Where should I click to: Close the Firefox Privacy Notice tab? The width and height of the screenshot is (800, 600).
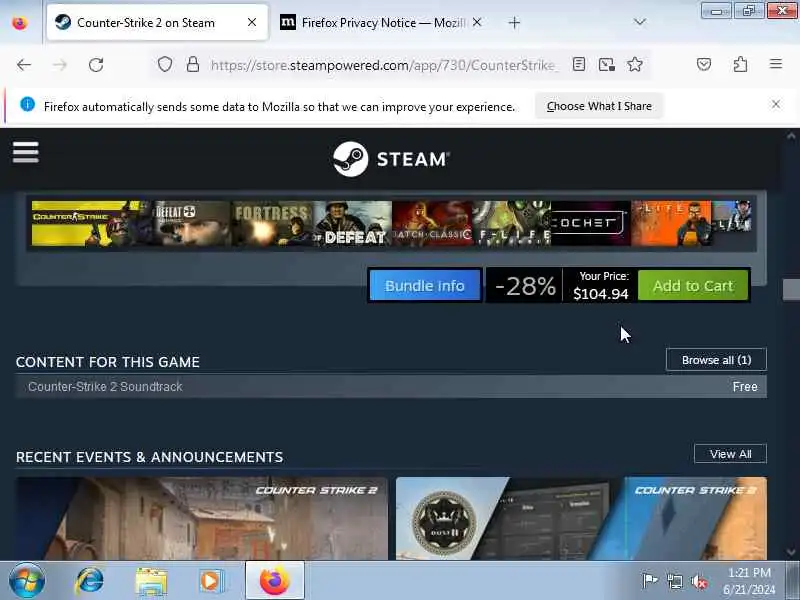pyautogui.click(x=477, y=22)
